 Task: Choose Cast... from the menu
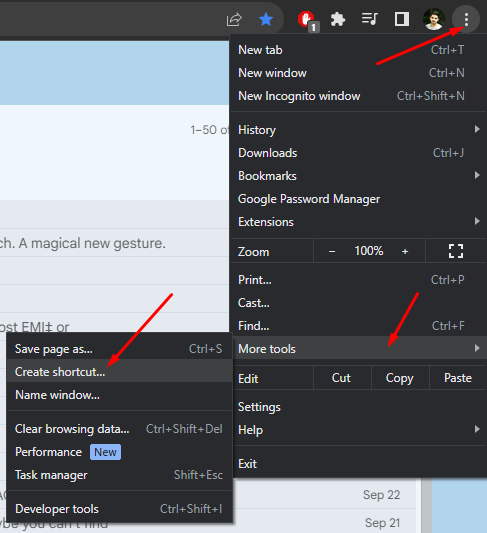(x=359, y=303)
